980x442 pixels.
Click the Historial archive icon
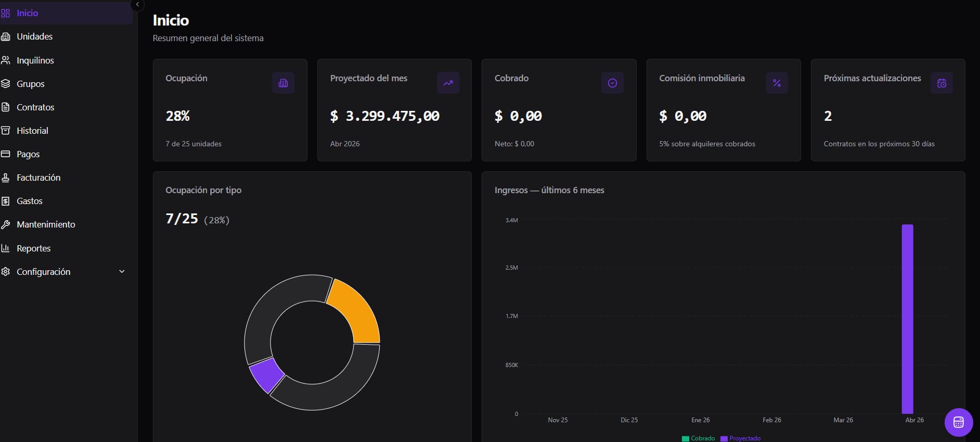point(6,131)
